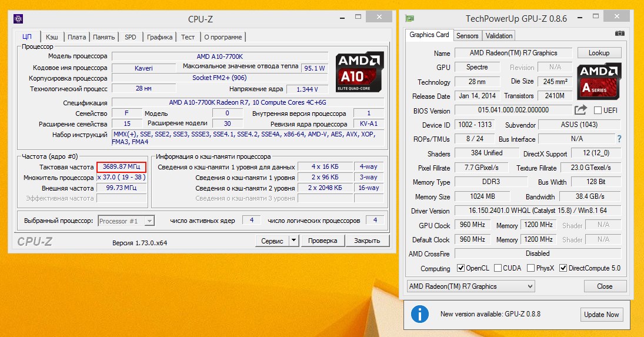Open the Сервис dropdown arrow

click(x=293, y=241)
